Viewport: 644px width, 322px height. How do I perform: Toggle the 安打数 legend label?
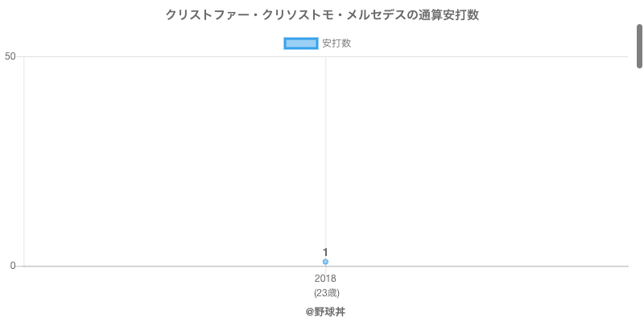(336, 43)
